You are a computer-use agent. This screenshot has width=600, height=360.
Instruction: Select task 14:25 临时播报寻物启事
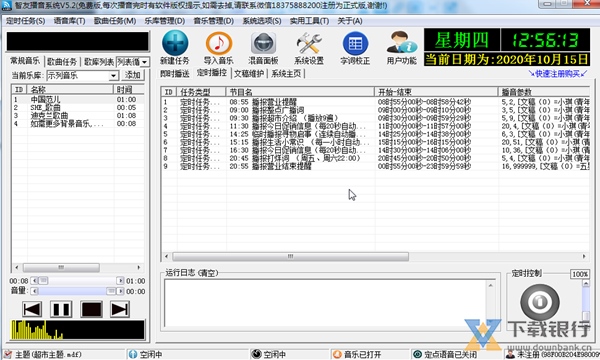[375, 134]
